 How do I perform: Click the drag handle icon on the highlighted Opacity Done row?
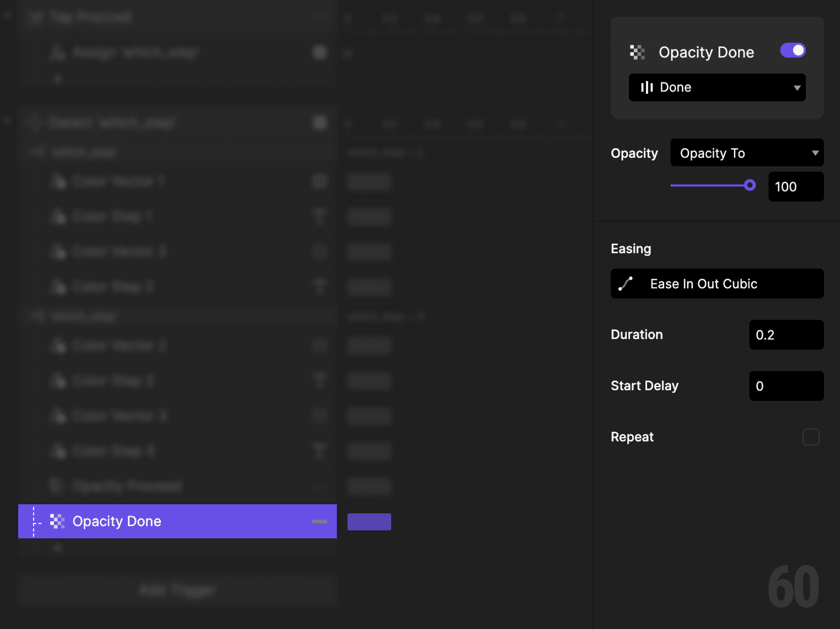[x=319, y=522]
